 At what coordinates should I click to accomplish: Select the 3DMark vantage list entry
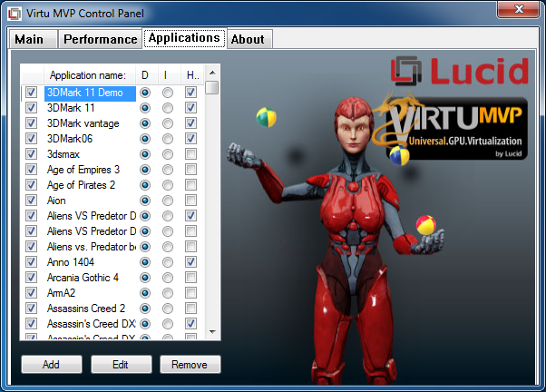coord(83,123)
